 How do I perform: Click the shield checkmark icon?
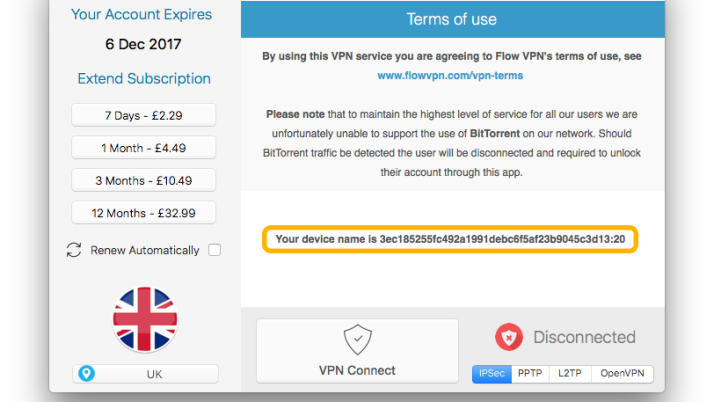pyautogui.click(x=357, y=338)
